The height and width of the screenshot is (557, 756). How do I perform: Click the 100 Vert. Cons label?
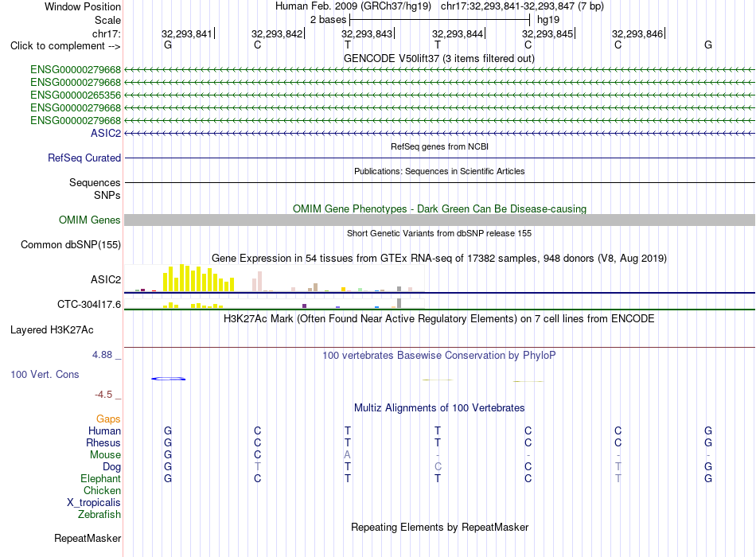[45, 374]
